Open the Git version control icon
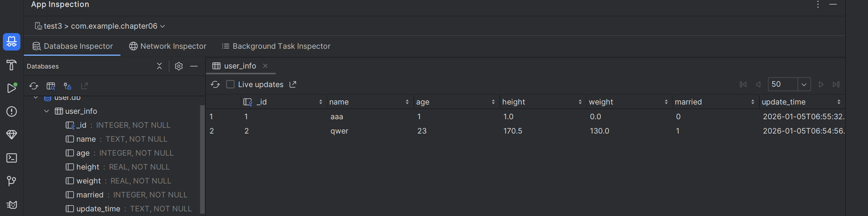 12,181
